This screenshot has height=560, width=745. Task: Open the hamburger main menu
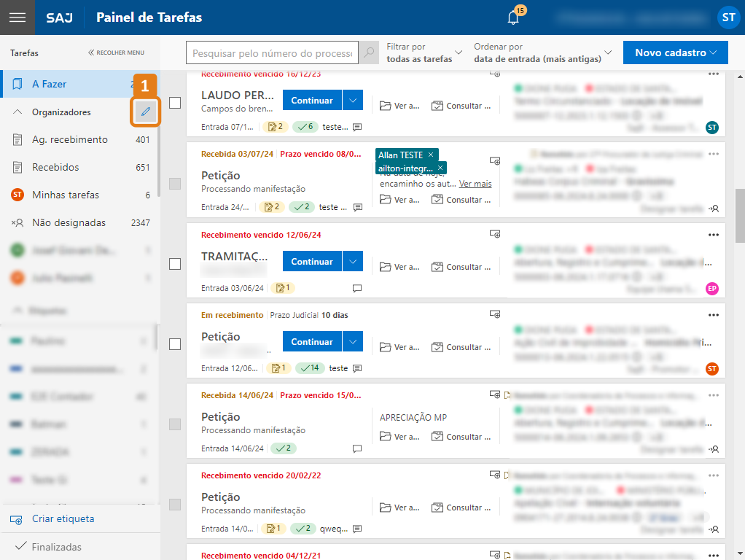(17, 17)
